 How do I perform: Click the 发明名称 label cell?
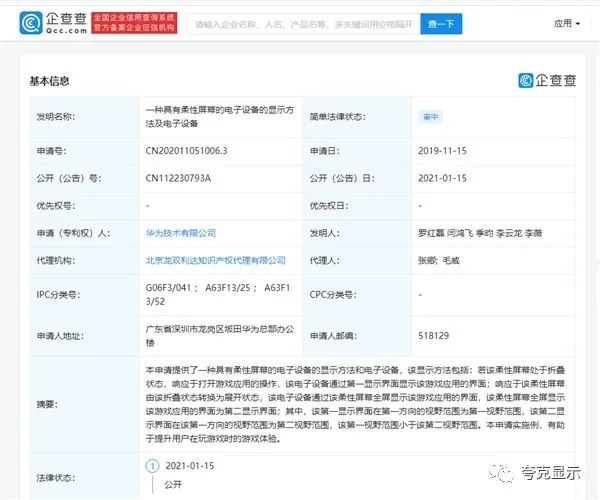tap(84, 117)
